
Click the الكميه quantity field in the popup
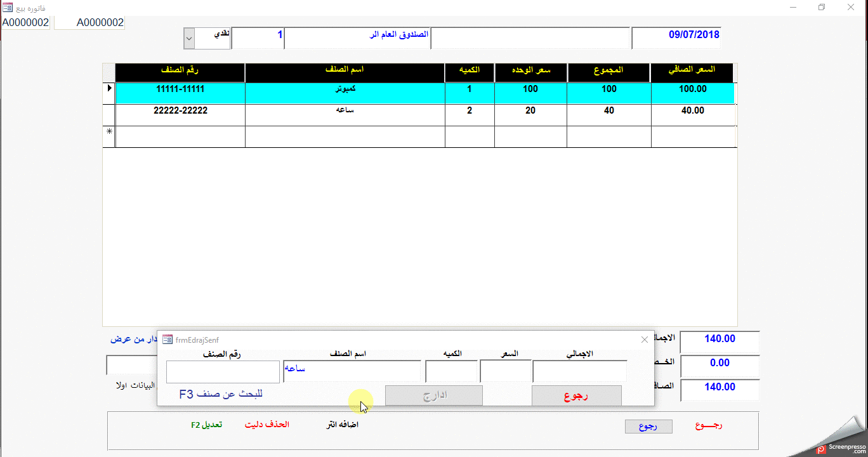click(451, 372)
